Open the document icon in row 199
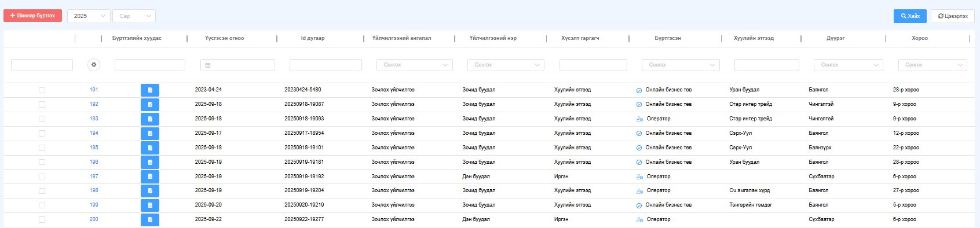 tap(150, 205)
